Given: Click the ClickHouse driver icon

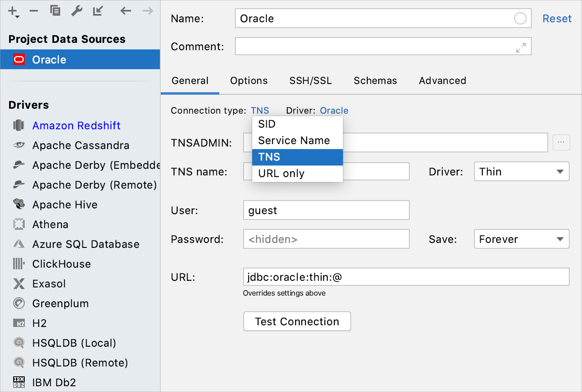Looking at the screenshot, I should [19, 264].
